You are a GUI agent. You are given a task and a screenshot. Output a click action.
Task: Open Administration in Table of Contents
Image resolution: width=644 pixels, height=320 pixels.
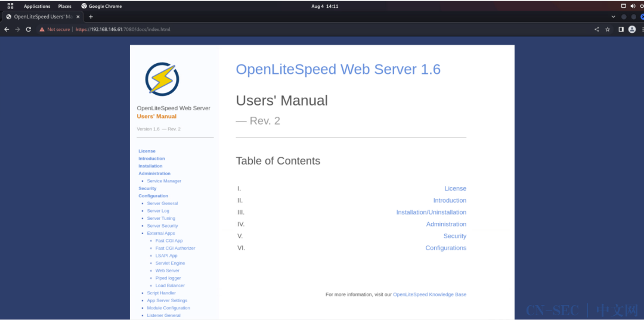pos(446,224)
